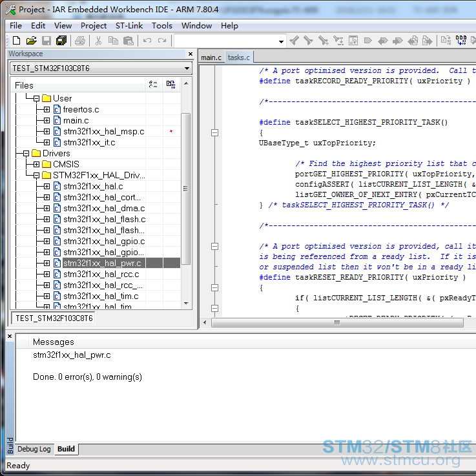Click the Go To line icon
This screenshot has height=476, width=476.
click(x=353, y=41)
